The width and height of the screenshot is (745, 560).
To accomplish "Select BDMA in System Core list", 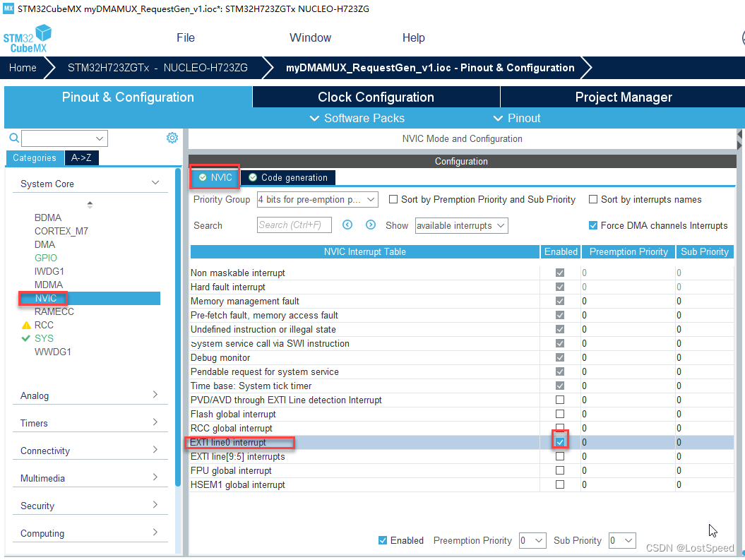I will point(48,218).
